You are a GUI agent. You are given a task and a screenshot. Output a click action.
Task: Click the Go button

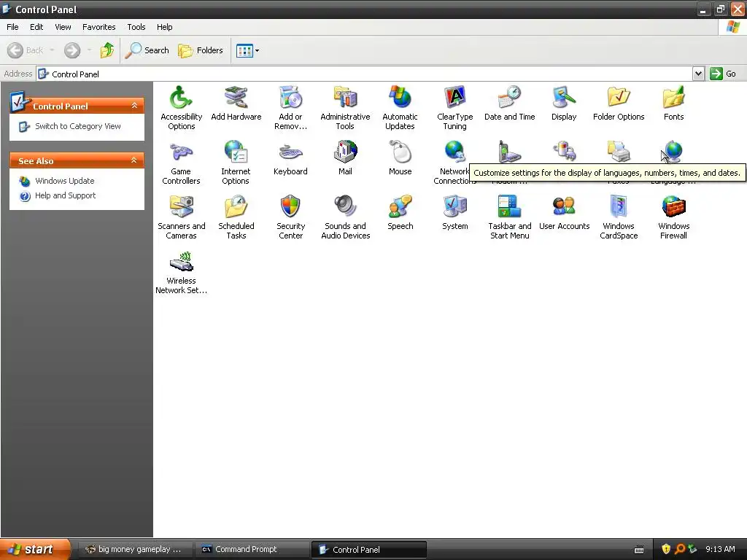723,74
